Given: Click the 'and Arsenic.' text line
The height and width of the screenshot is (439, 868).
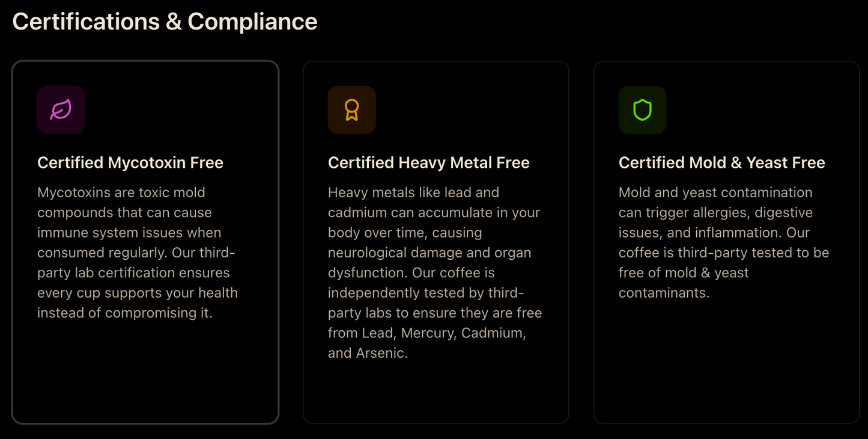Looking at the screenshot, I should pyautogui.click(x=368, y=353).
